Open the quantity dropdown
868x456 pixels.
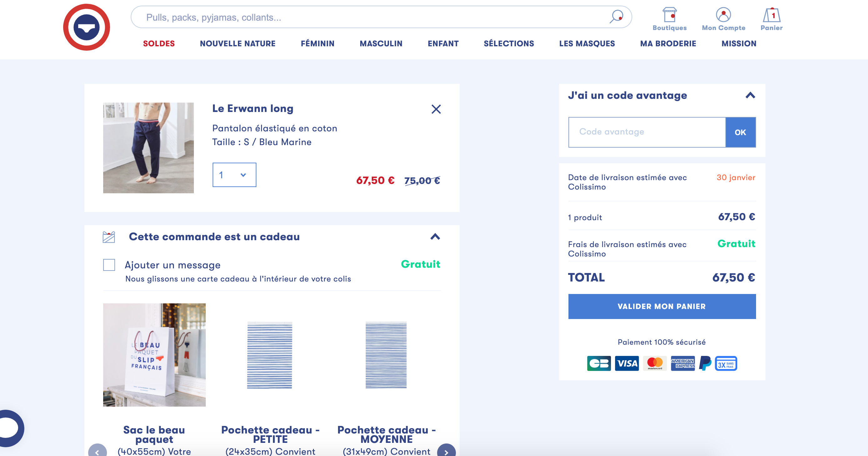click(x=234, y=175)
